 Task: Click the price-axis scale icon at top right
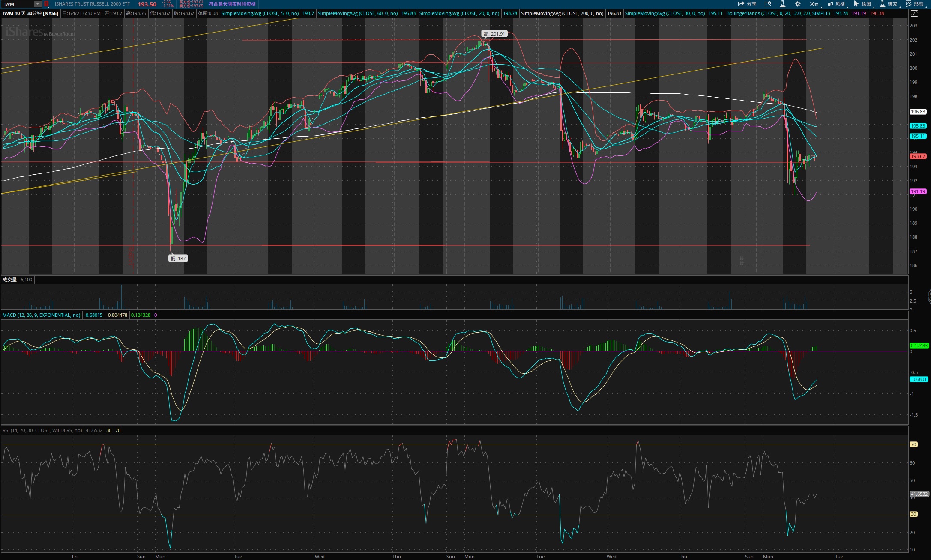(914, 13)
